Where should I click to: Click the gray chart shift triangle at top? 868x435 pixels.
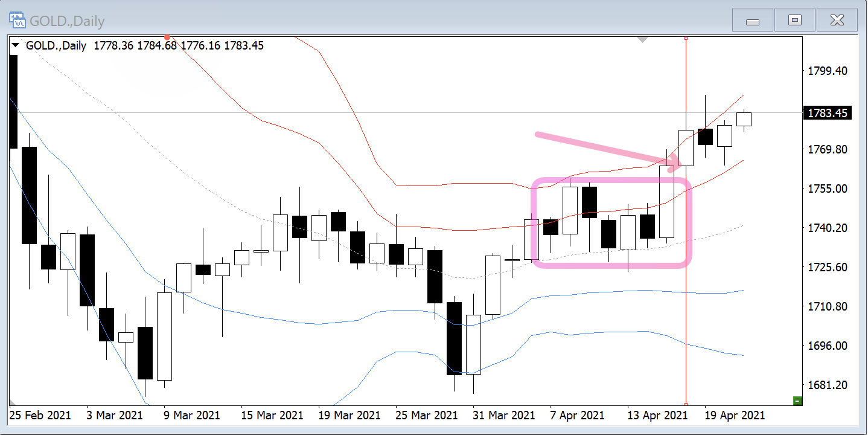[643, 39]
